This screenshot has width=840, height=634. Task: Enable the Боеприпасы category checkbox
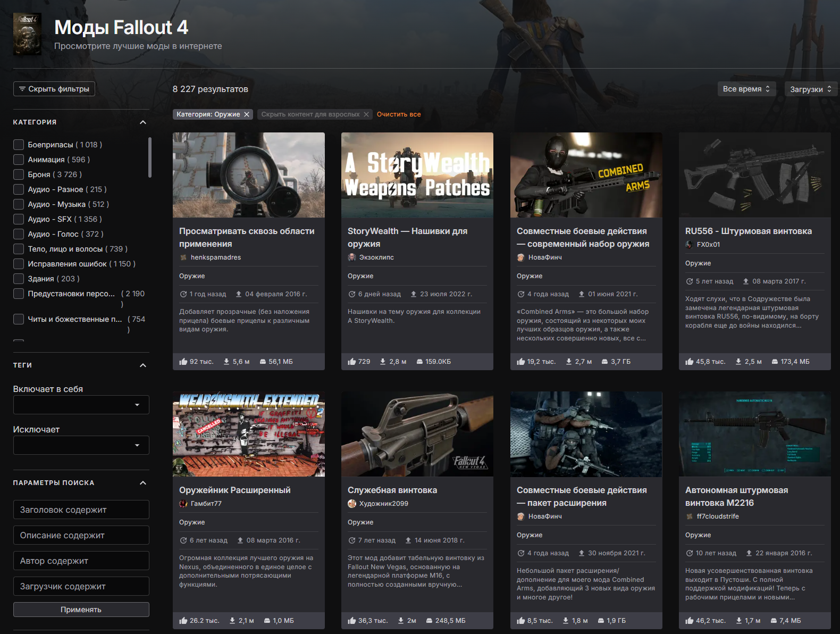click(19, 145)
